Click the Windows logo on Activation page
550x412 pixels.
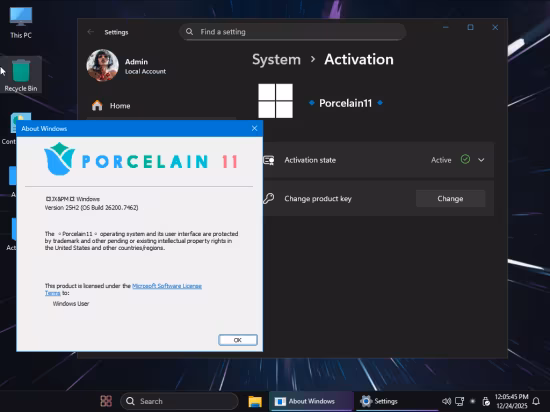tap(275, 101)
